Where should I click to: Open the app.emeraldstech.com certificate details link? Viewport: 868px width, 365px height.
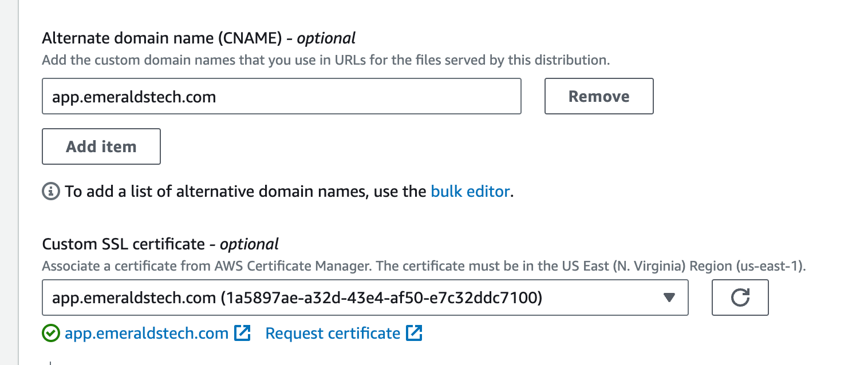[x=147, y=334]
